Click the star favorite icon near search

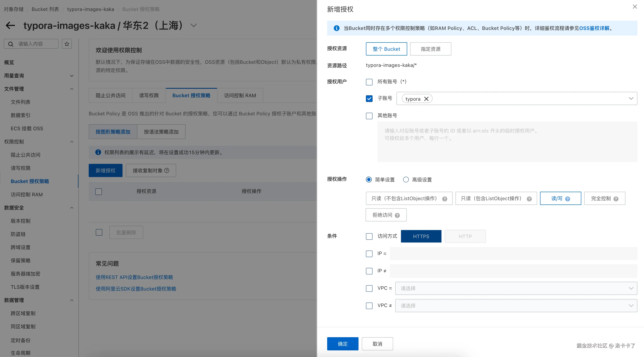coord(67,44)
